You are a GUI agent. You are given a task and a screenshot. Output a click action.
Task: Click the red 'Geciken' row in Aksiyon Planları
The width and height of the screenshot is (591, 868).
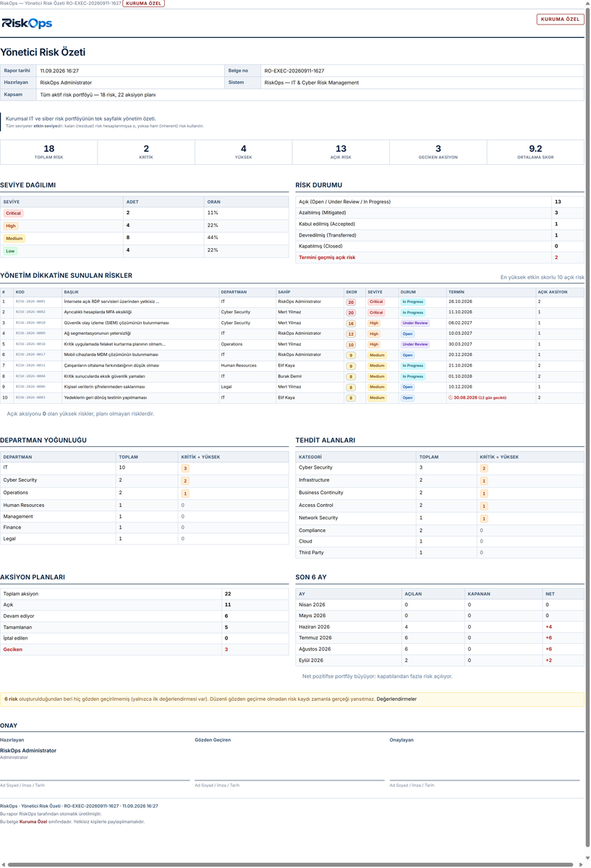click(145, 650)
